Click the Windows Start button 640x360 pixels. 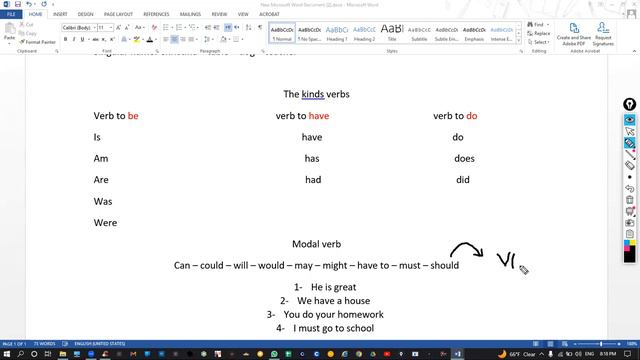(7, 354)
